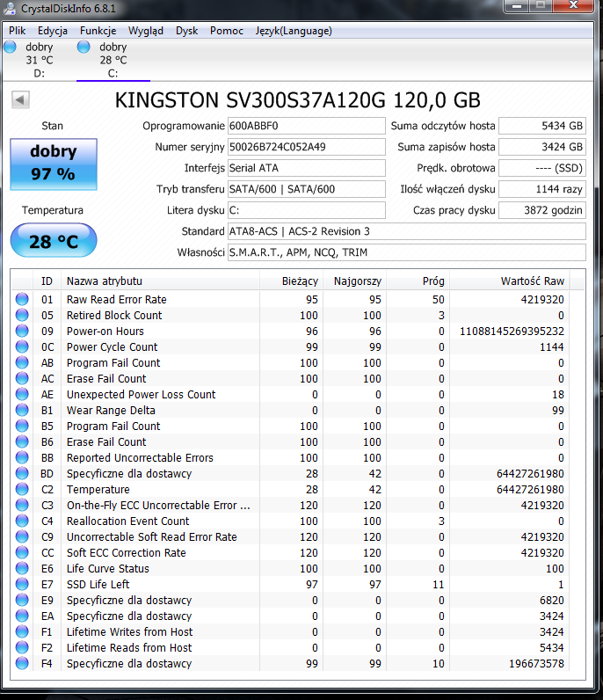Click the KINGSTON SV300S37A120G disk title
Image resolution: width=603 pixels, height=700 pixels.
(x=298, y=100)
